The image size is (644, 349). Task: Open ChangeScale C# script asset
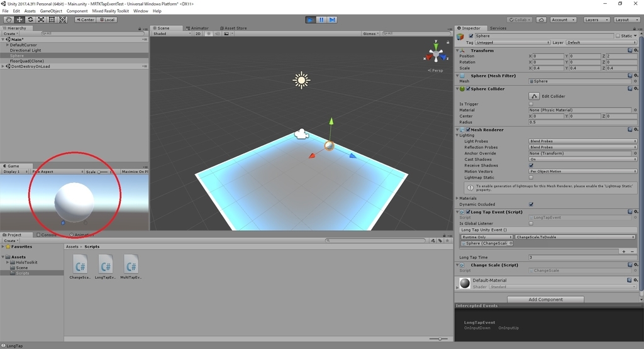80,267
